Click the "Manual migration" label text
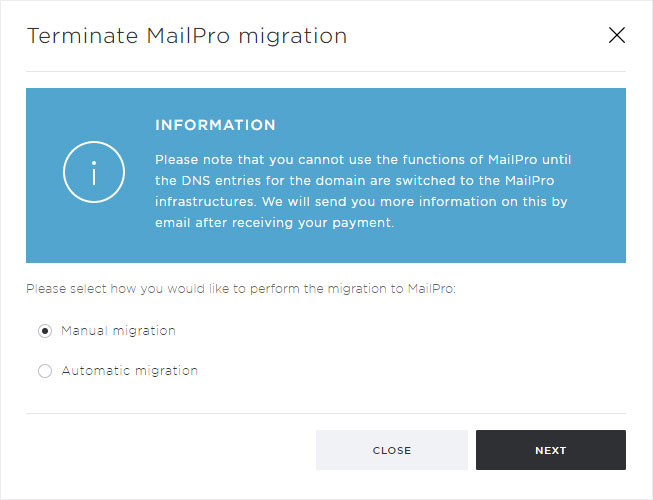This screenshot has width=653, height=500. (x=118, y=331)
